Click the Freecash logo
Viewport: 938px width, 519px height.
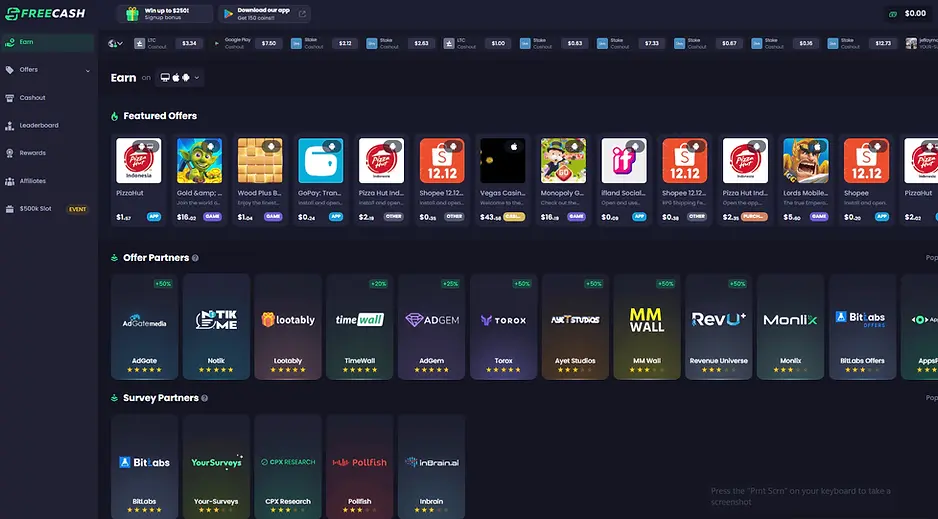(x=45, y=13)
